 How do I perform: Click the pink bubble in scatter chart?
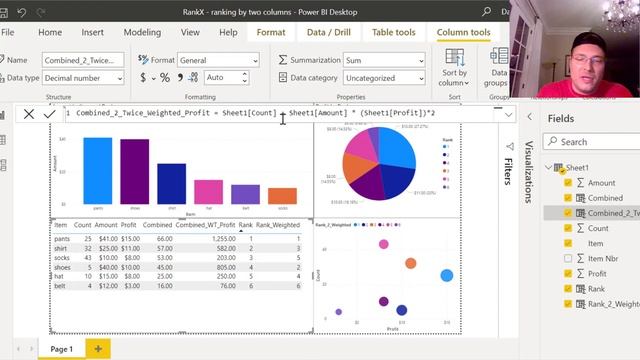[383, 244]
